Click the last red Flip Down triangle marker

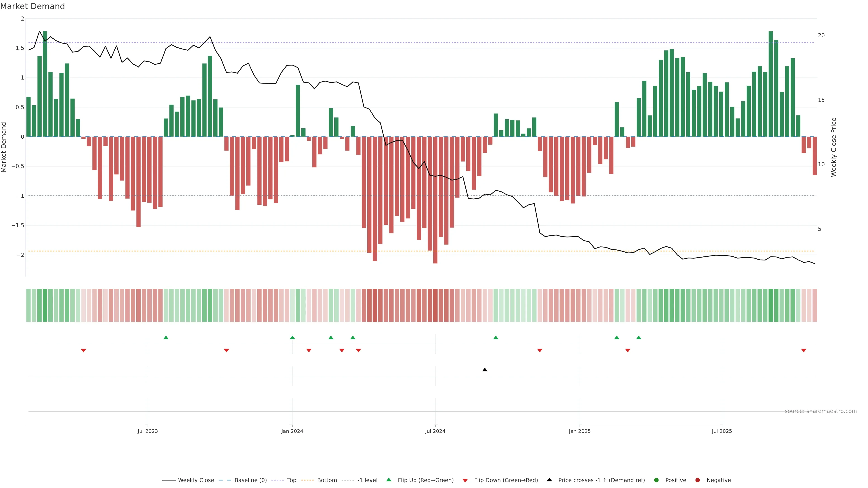coord(804,351)
